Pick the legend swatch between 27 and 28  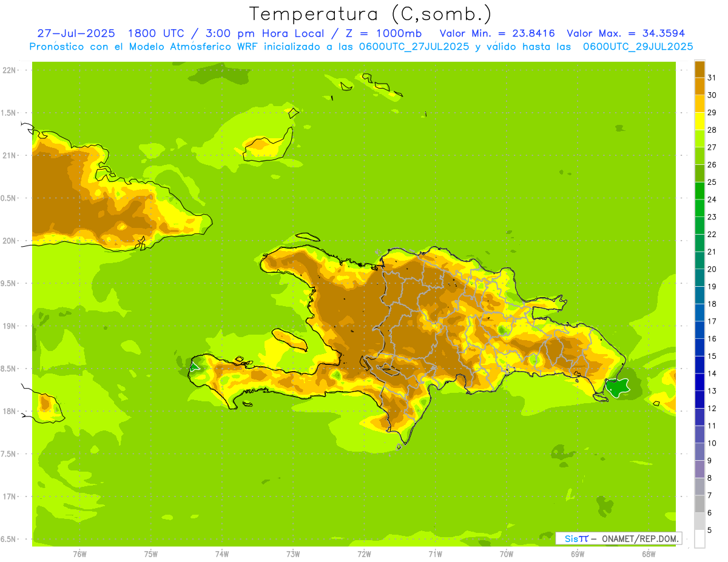coord(699,138)
